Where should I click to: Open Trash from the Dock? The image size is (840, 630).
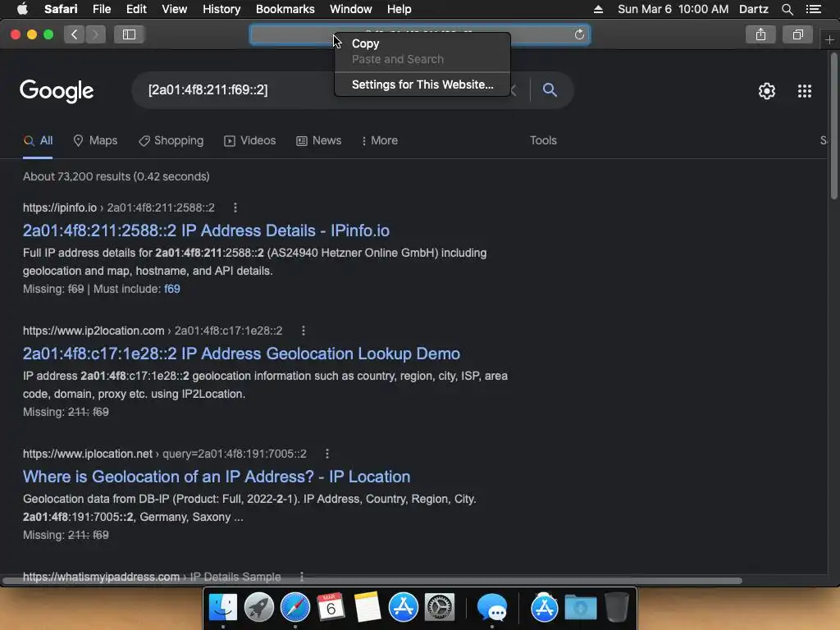click(617, 608)
